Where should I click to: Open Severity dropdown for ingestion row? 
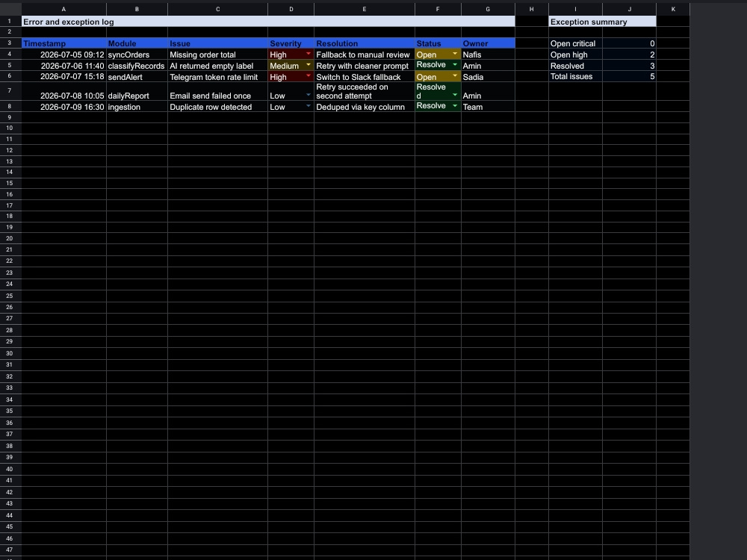click(309, 106)
